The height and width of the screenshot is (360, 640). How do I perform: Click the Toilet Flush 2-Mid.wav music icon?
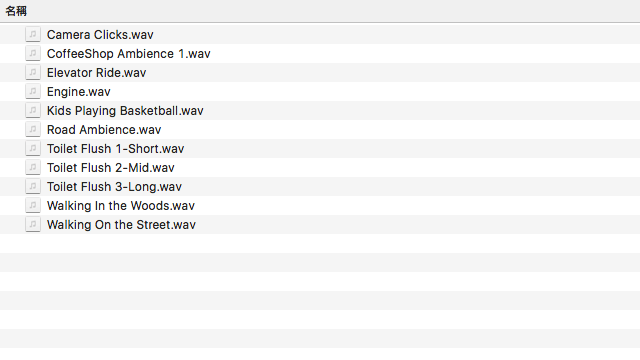[33, 167]
